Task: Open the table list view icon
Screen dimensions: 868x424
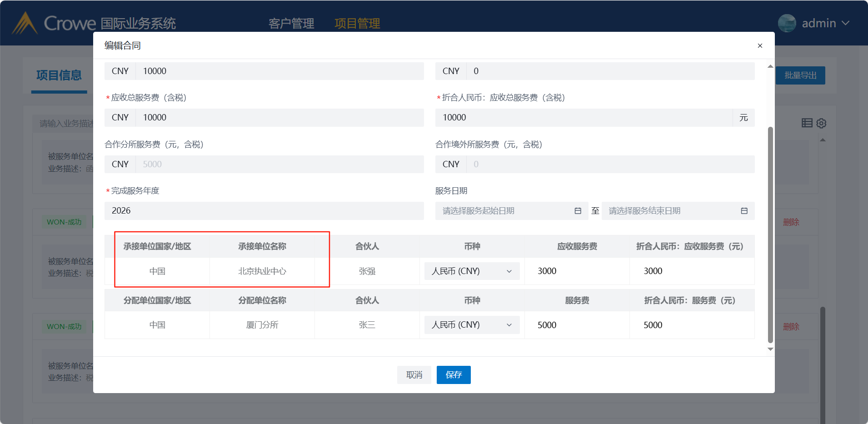Action: [x=807, y=123]
